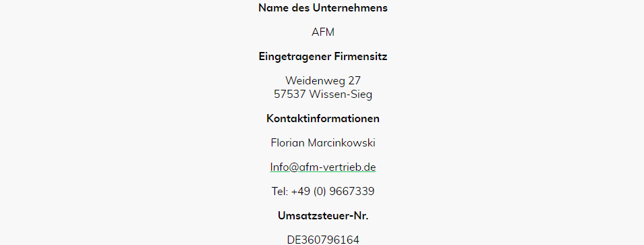644x245 pixels.
Task: Select the tax number DE360796164
Action: [323, 240]
